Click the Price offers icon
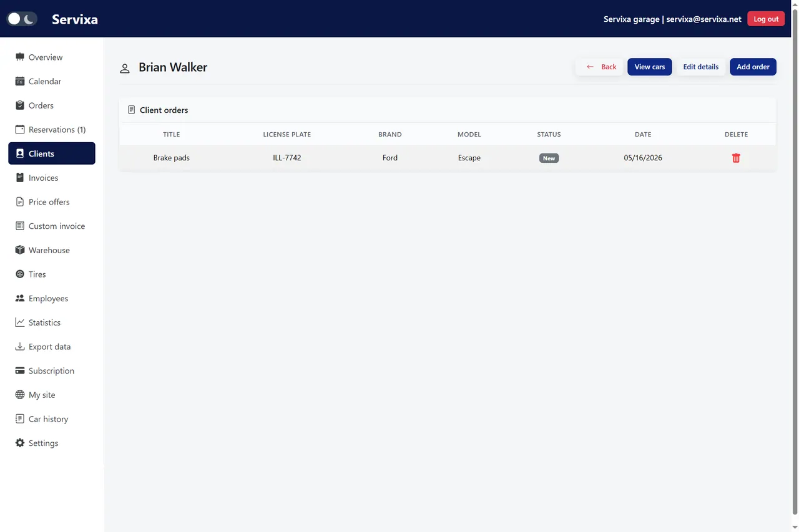This screenshot has width=799, height=532. [20, 201]
